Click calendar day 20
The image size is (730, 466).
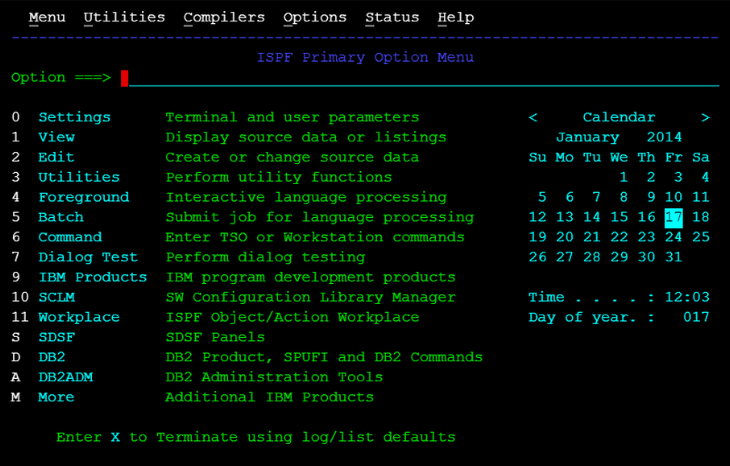pos(565,237)
